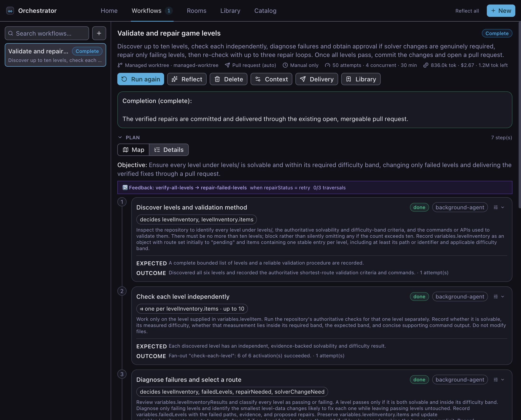
Task: Save to Library button
Action: [361, 79]
